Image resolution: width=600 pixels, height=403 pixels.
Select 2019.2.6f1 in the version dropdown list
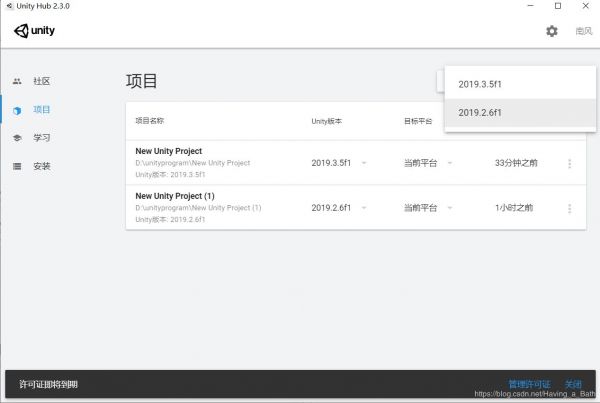pyautogui.click(x=520, y=113)
